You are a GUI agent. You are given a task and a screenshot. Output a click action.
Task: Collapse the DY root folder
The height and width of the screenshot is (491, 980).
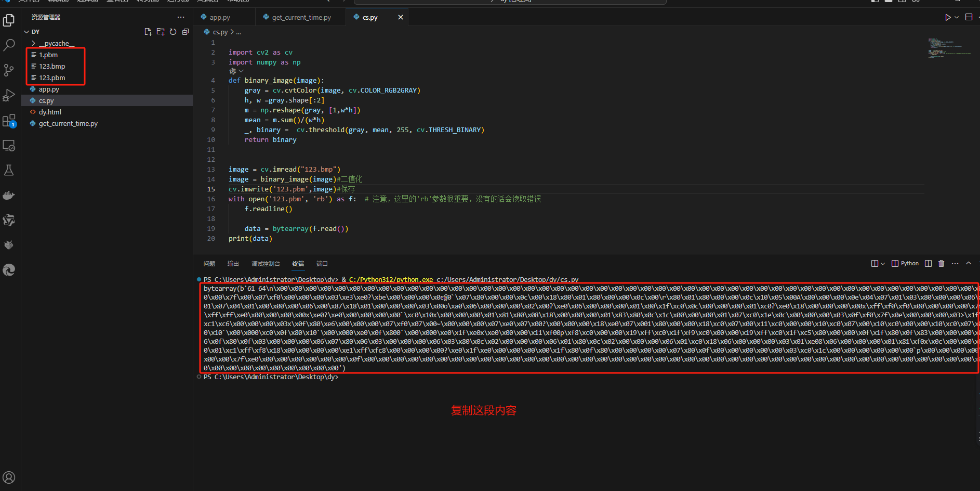pyautogui.click(x=27, y=32)
